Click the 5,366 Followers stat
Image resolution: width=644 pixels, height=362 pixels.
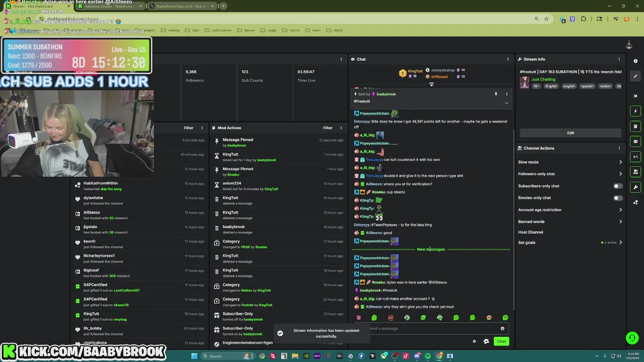[x=194, y=76]
